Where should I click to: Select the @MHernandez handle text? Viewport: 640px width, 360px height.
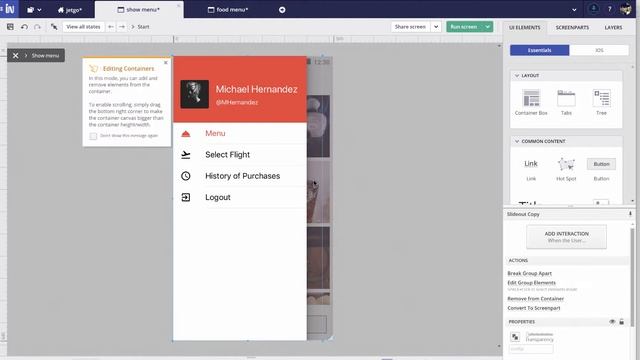(237, 102)
